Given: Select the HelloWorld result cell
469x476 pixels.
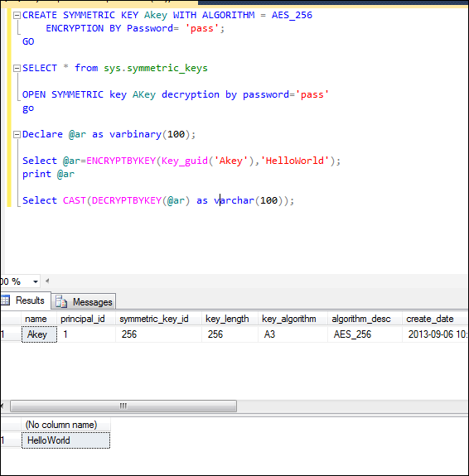Looking at the screenshot, I should click(65, 440).
